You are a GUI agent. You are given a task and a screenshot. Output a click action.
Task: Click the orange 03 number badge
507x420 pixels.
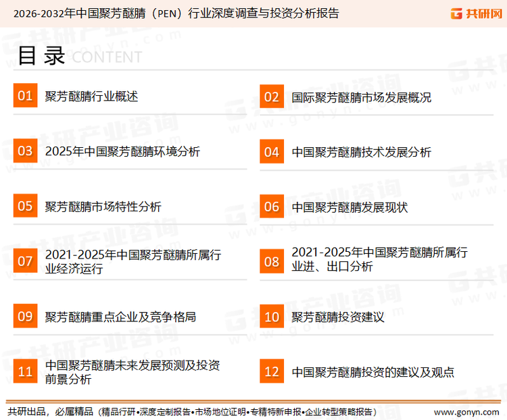pyautogui.click(x=25, y=151)
